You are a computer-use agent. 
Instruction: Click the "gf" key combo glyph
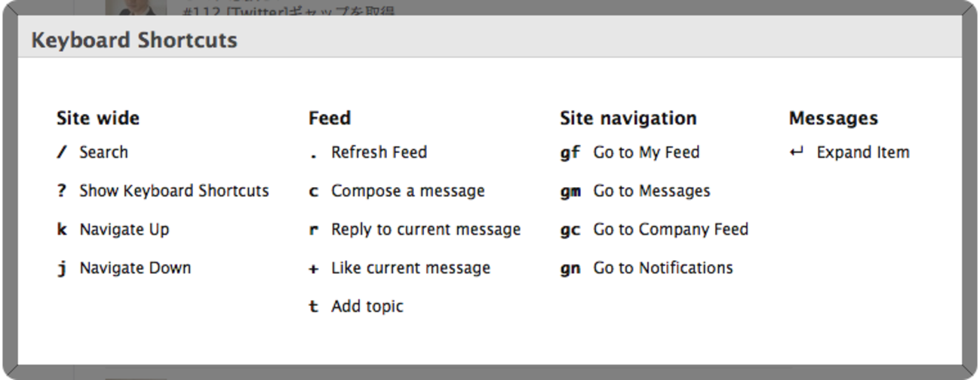tap(570, 153)
